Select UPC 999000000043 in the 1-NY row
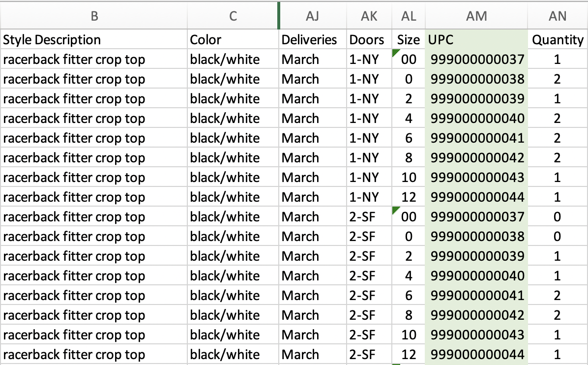Viewport: 588px width, 365px height. [476, 178]
